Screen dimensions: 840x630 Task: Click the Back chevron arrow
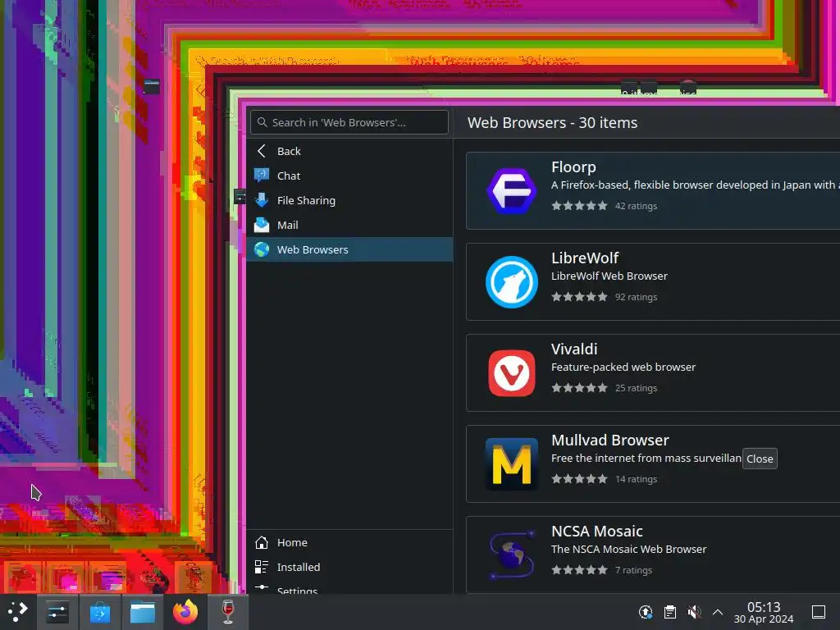coord(262,151)
